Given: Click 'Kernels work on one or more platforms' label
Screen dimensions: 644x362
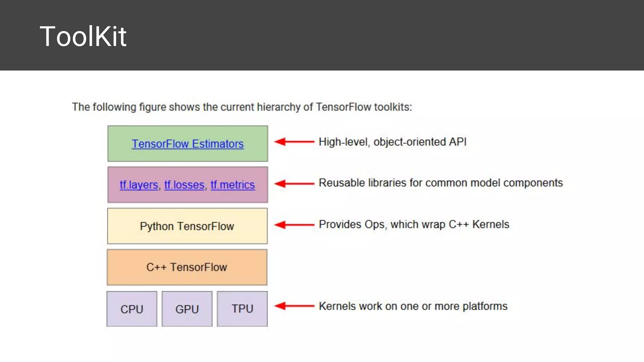Looking at the screenshot, I should pos(413,306).
